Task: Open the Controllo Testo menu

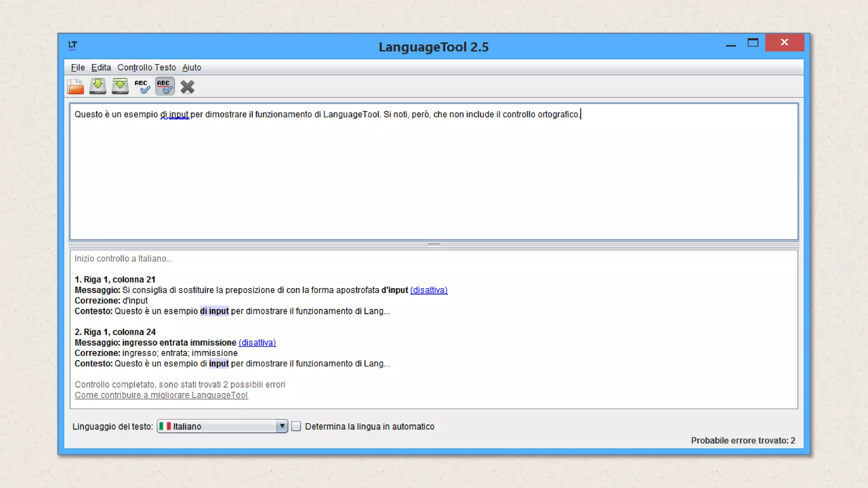Action: click(x=146, y=67)
